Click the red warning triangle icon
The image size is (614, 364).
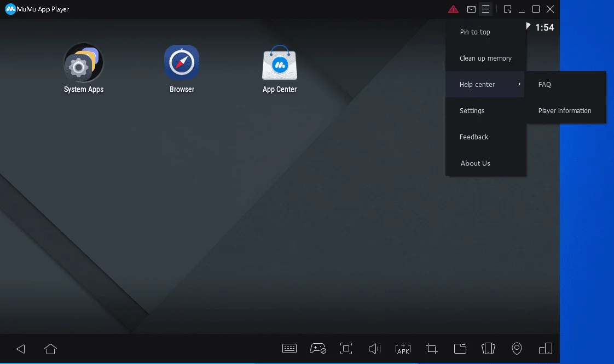coord(453,9)
